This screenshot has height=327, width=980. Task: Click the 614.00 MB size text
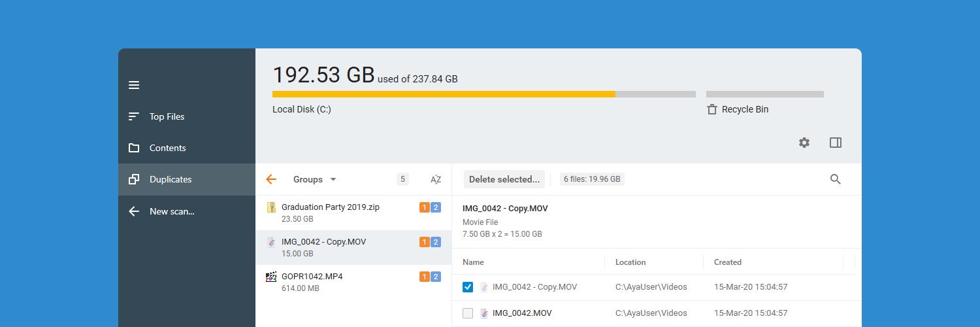tap(301, 288)
